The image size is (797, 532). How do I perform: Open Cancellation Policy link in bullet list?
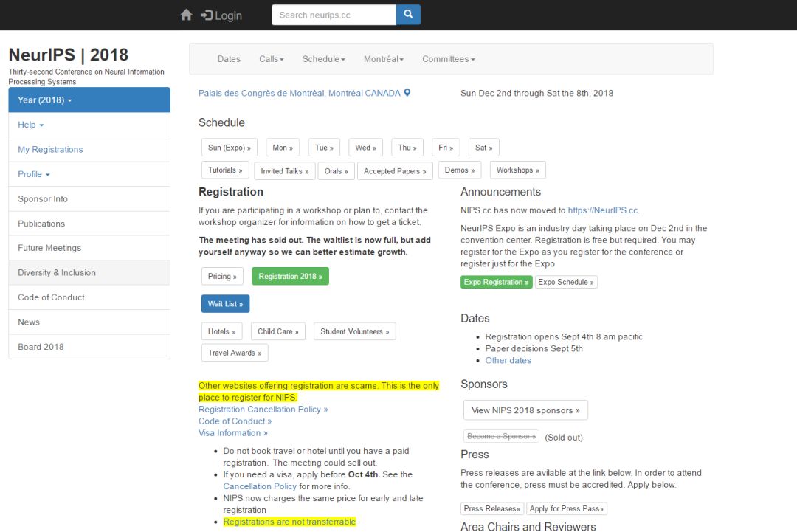[260, 486]
